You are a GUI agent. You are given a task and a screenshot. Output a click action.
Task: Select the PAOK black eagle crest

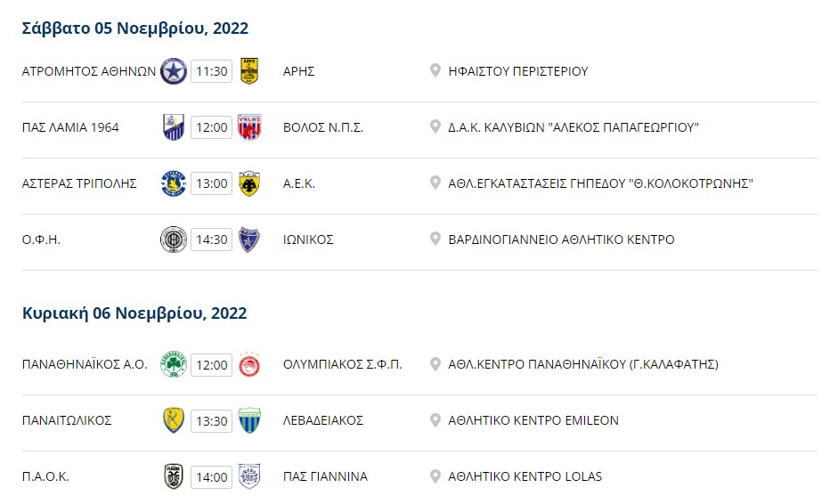[174, 476]
